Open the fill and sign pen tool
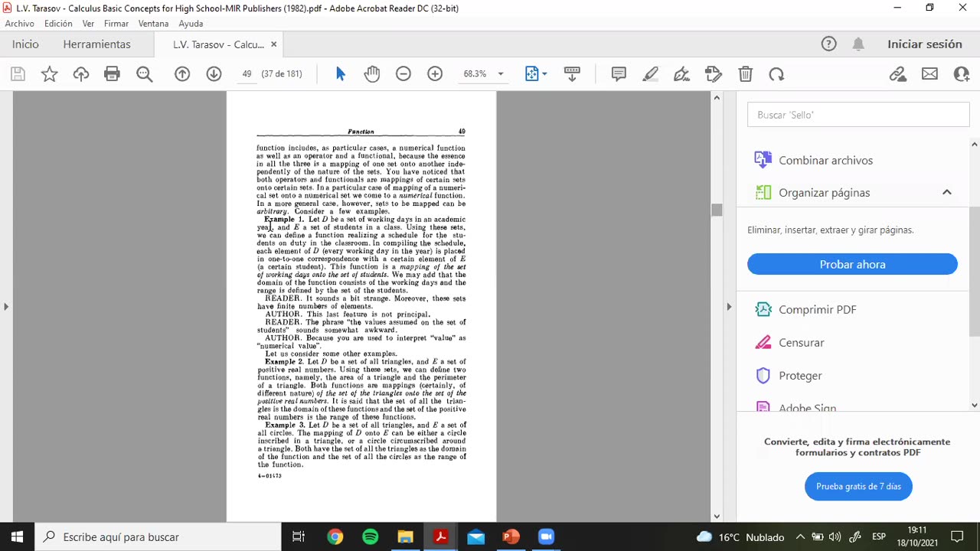This screenshot has width=980, height=551. (681, 74)
